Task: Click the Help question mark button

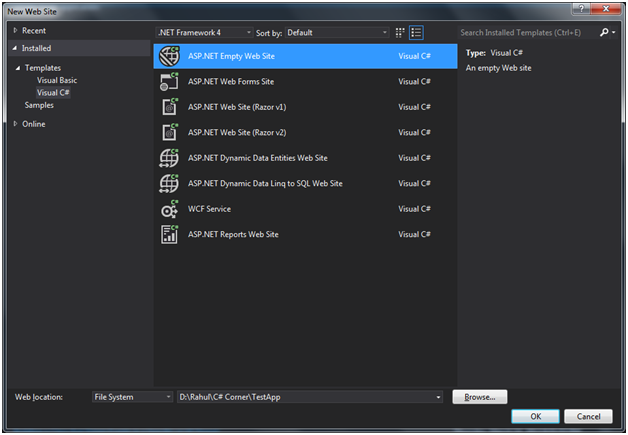Action: pyautogui.click(x=582, y=8)
